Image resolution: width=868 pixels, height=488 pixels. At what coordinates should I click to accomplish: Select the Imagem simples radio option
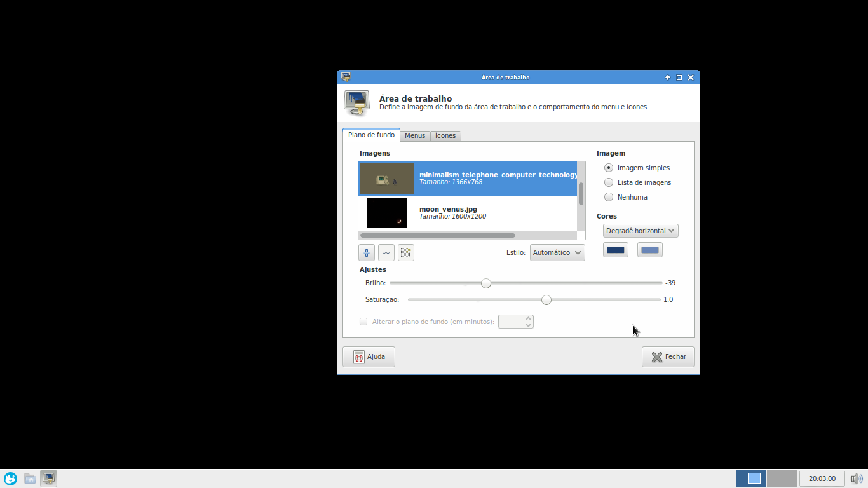click(x=609, y=168)
